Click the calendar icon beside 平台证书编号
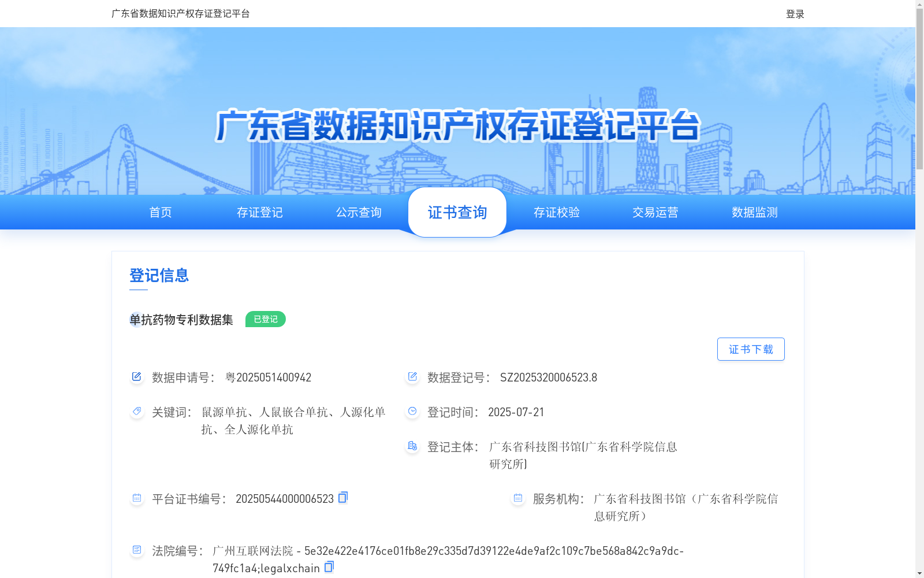Image resolution: width=924 pixels, height=578 pixels. pyautogui.click(x=137, y=498)
